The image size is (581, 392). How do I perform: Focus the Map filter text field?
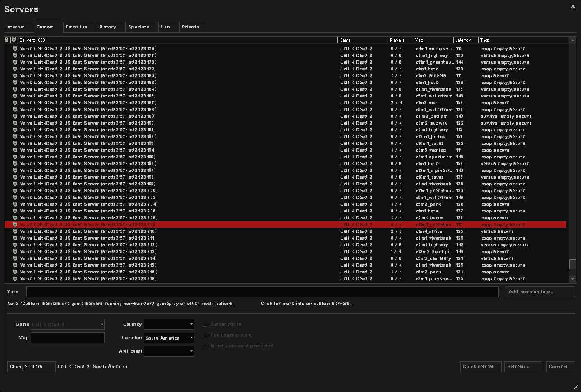[x=68, y=338]
